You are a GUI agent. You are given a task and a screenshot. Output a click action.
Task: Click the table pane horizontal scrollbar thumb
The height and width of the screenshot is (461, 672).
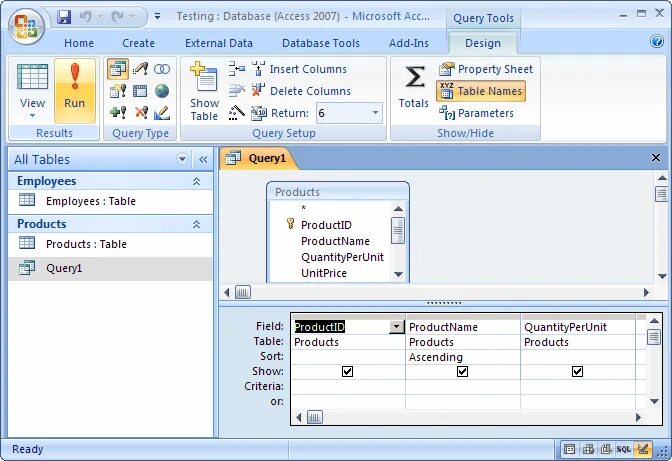[243, 293]
